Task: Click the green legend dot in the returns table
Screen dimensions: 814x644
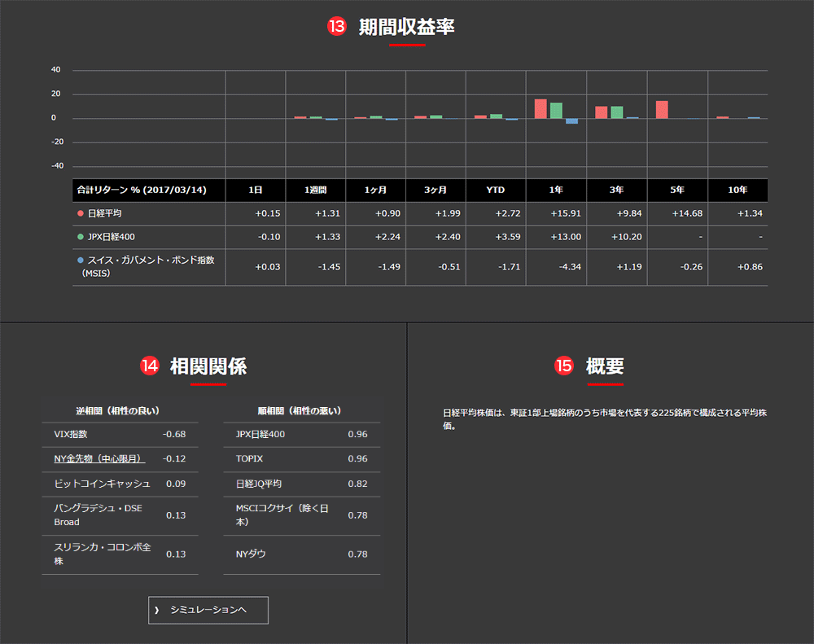Action: point(80,237)
